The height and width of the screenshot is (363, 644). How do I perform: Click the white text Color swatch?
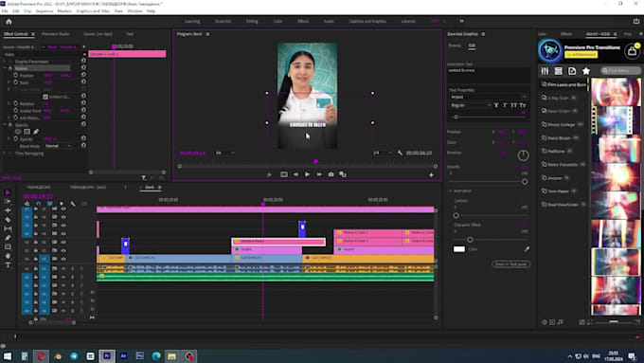click(459, 249)
